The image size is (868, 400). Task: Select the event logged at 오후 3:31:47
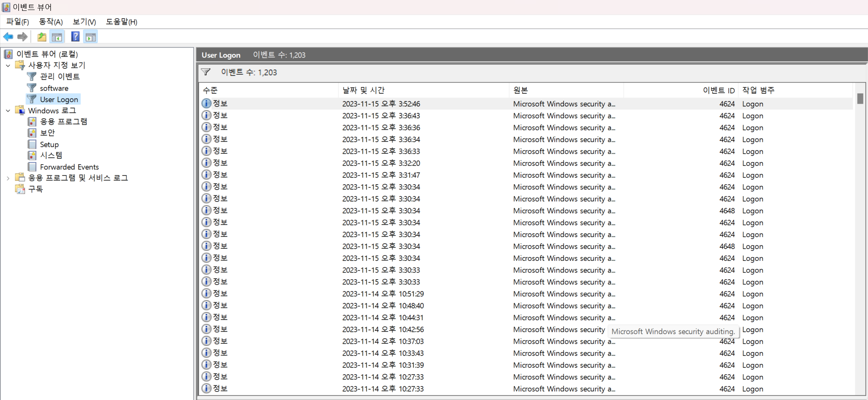pos(526,175)
